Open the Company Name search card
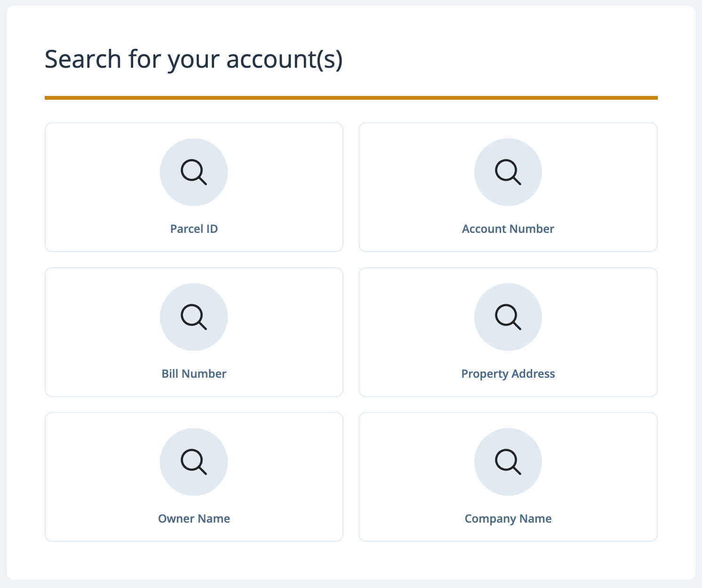Viewport: 702px width, 588px height. tap(508, 477)
